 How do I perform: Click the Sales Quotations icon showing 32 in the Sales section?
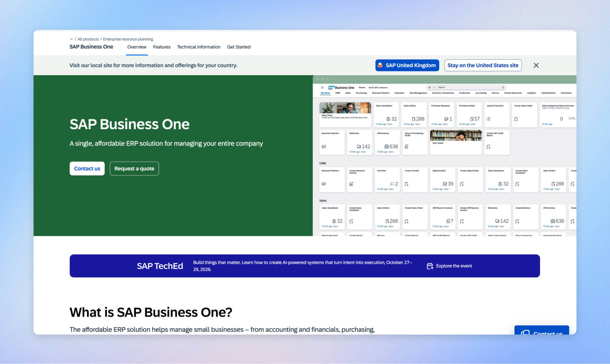[x=334, y=221]
